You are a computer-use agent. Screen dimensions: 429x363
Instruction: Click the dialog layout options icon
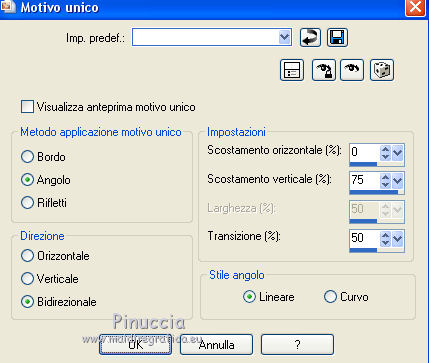click(x=292, y=70)
